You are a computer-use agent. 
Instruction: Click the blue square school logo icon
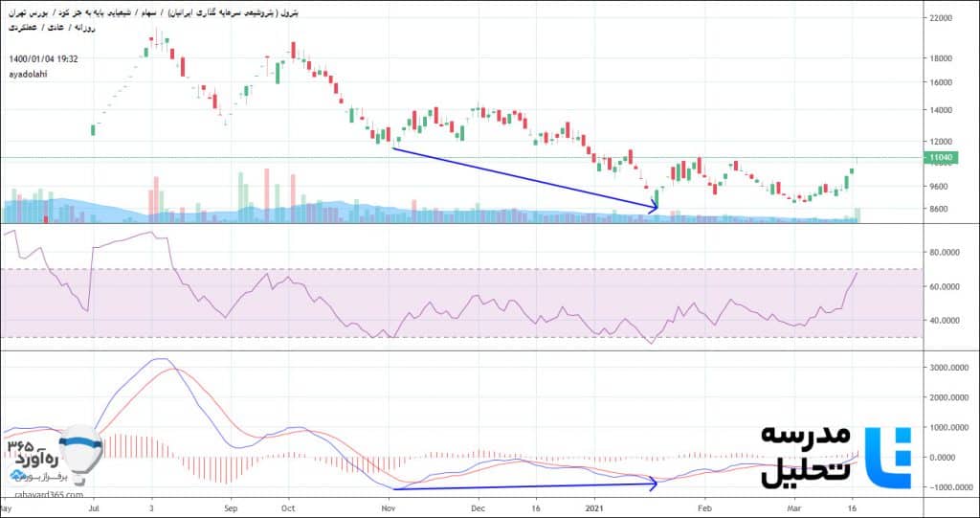[x=886, y=457]
